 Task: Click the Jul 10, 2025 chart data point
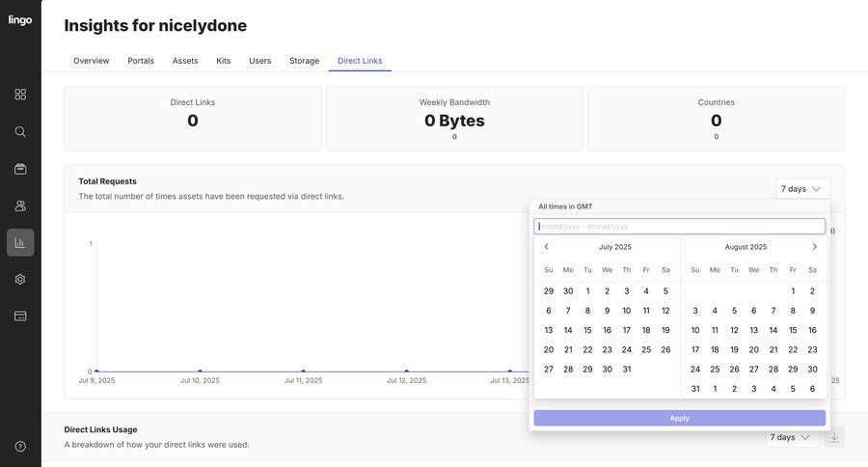coord(200,371)
